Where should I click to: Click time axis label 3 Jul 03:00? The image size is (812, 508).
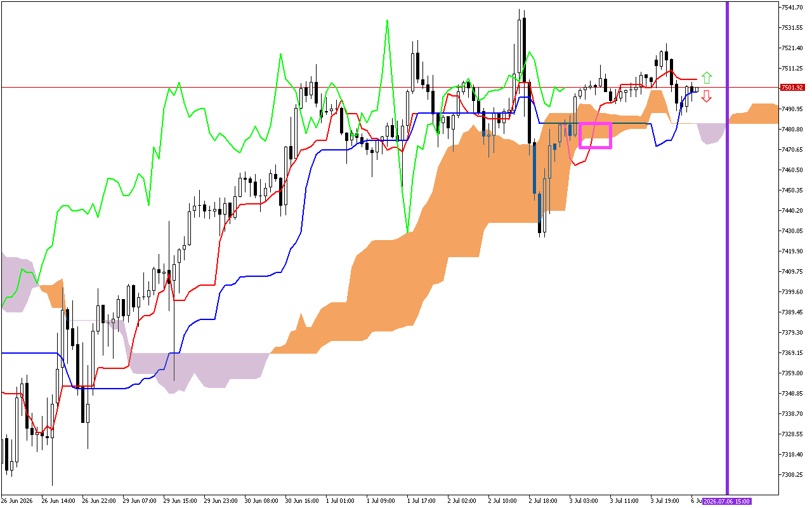click(x=584, y=500)
